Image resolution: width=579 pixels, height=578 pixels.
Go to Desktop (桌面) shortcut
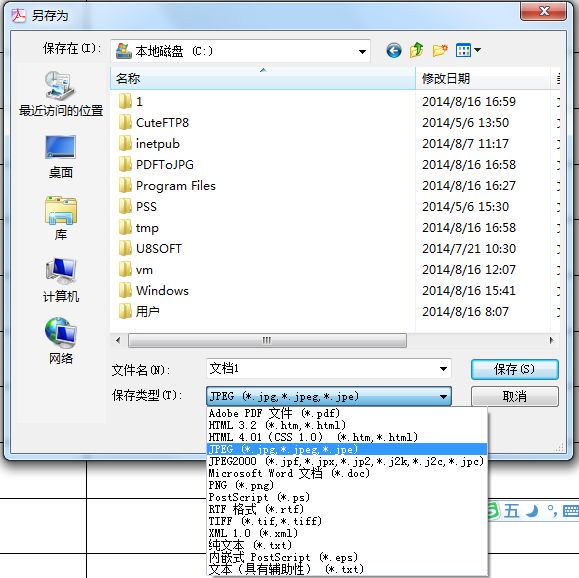[61, 157]
